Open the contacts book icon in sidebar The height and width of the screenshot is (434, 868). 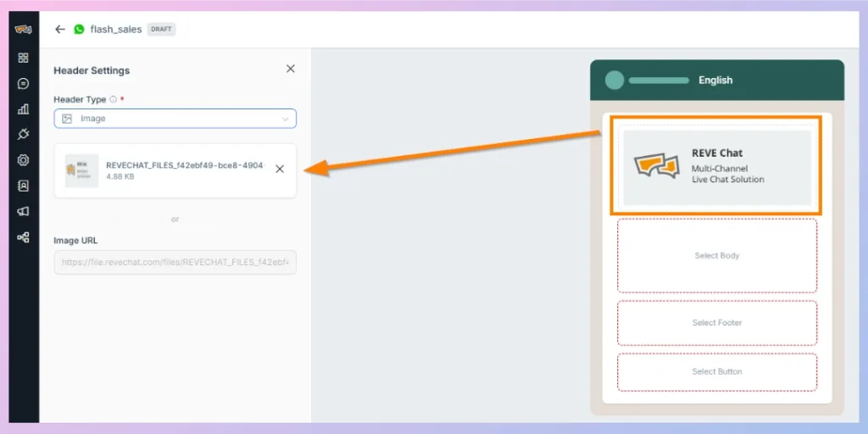pos(23,186)
